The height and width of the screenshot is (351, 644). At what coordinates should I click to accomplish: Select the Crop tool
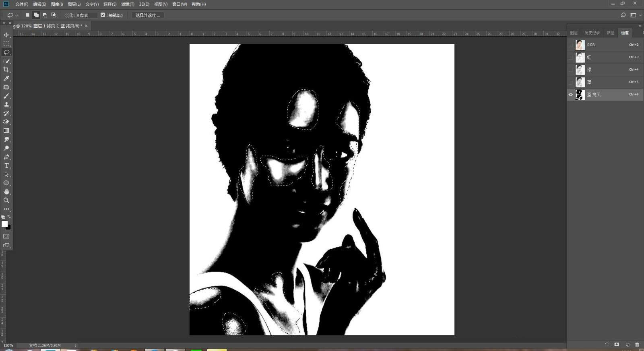pos(6,70)
